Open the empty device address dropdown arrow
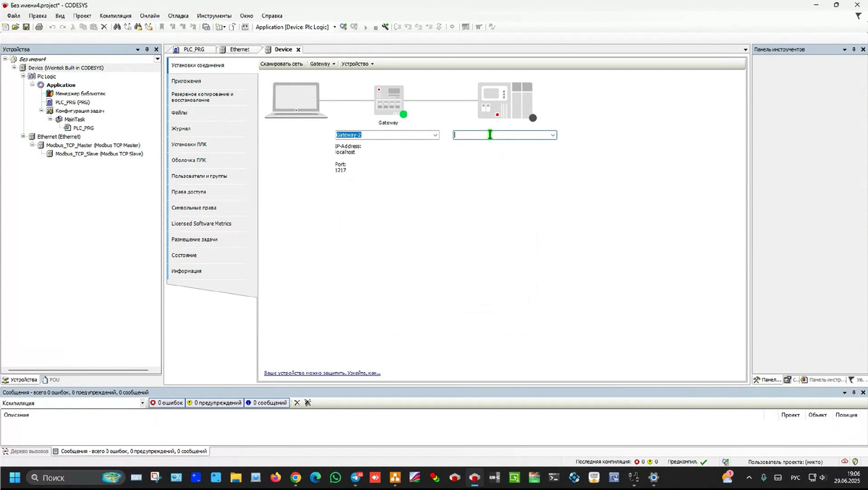868x490 pixels. tap(553, 135)
